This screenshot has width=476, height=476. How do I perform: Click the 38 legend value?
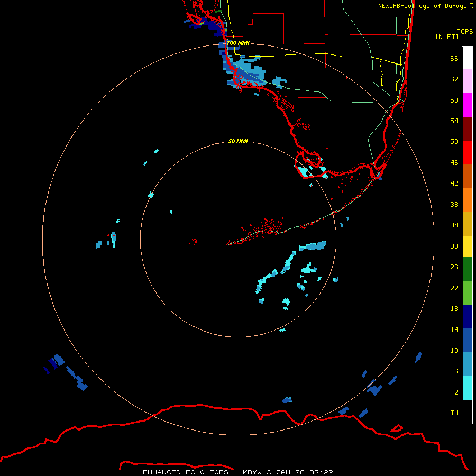(454, 205)
